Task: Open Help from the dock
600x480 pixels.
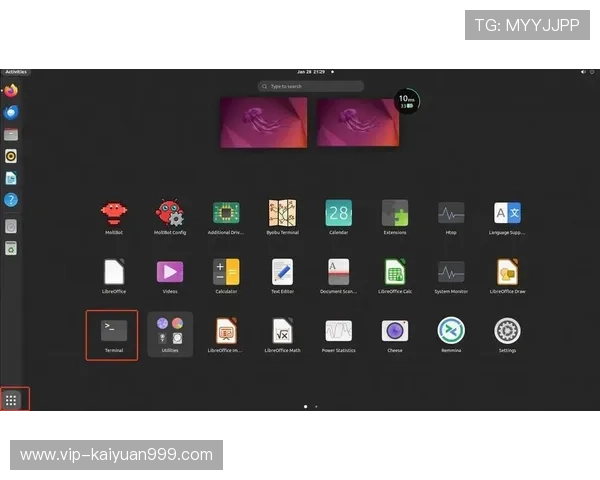Action: pyautogui.click(x=11, y=200)
